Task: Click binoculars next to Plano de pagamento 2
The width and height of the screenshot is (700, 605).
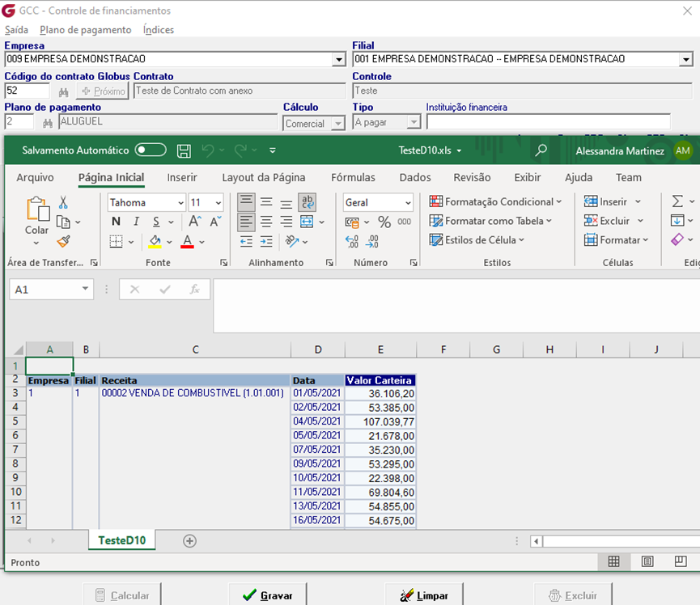Action: [48, 123]
